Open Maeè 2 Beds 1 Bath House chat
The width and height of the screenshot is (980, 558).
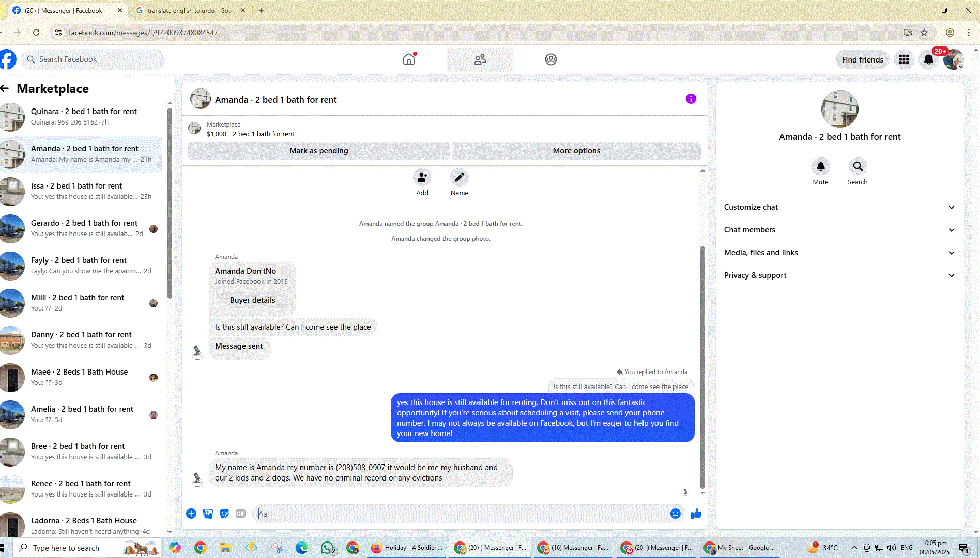coord(81,377)
